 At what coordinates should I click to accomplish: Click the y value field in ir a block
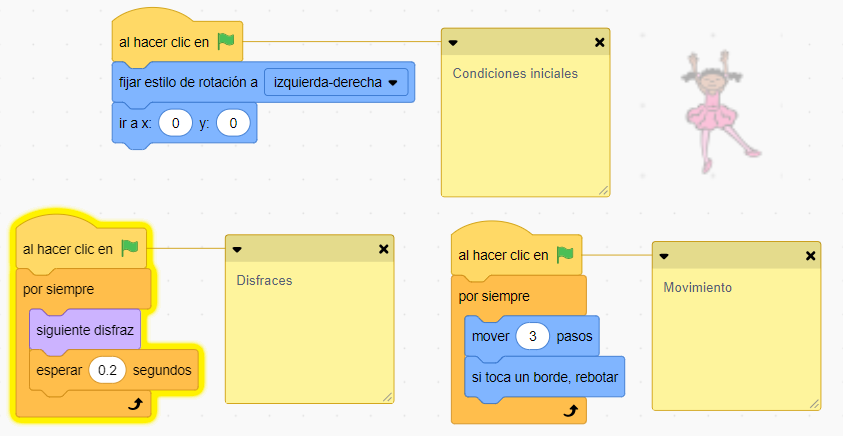(x=232, y=123)
